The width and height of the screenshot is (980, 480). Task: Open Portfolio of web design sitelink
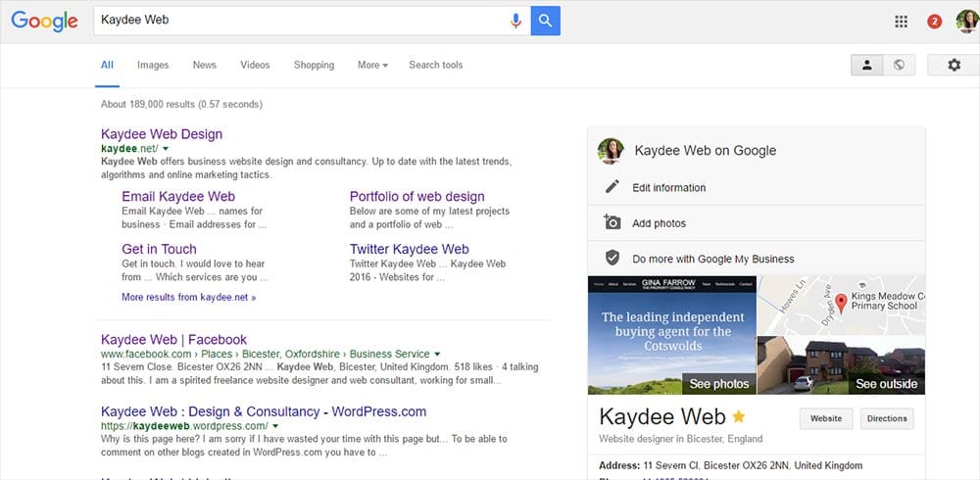416,196
